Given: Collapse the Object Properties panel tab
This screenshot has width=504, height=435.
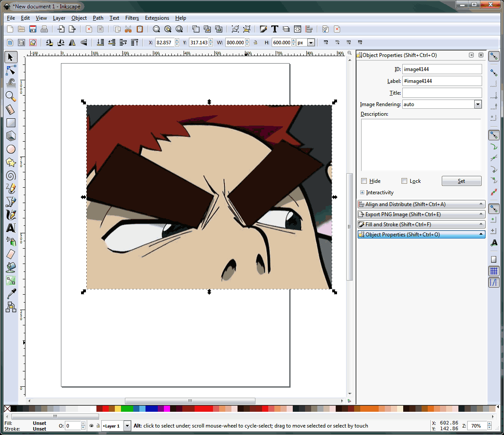Looking at the screenshot, I should [421, 234].
